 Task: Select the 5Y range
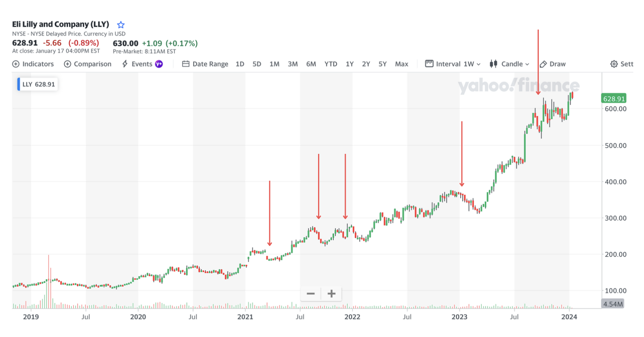tap(382, 64)
